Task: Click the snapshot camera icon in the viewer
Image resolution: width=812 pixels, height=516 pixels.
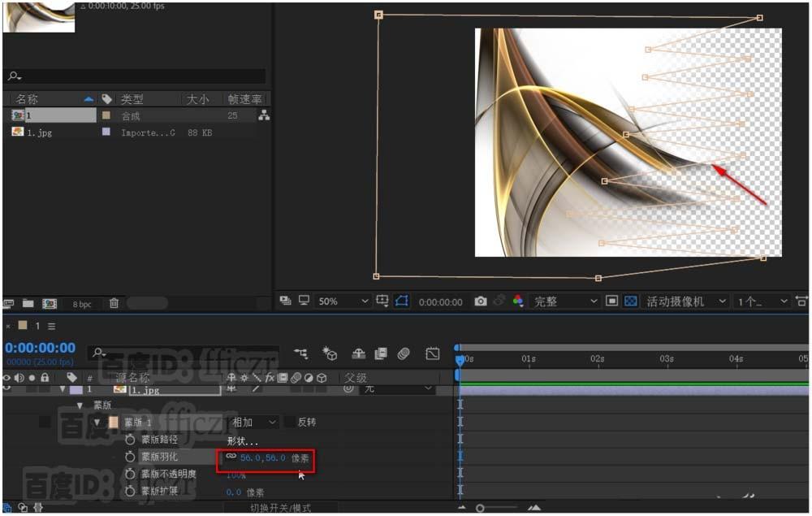Action: pos(481,301)
